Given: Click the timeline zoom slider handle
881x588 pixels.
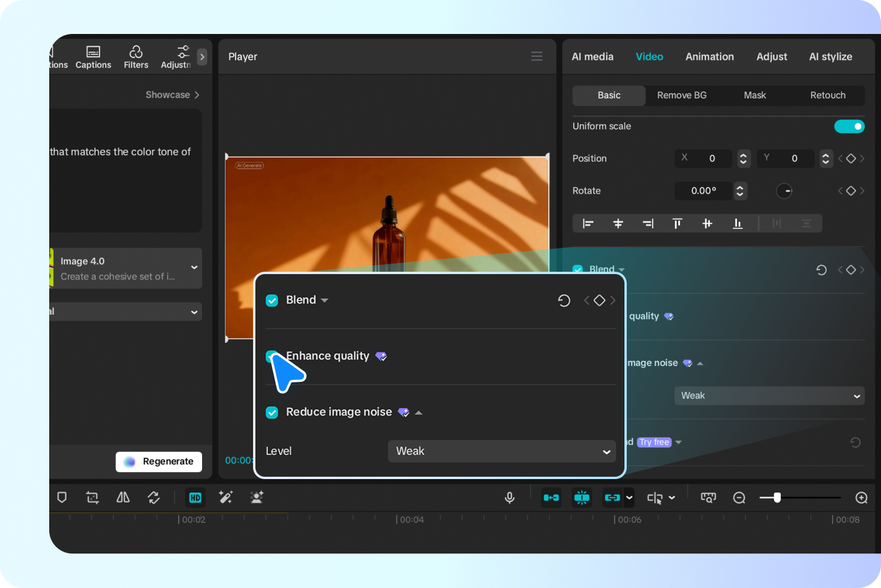Looking at the screenshot, I should pos(777,498).
